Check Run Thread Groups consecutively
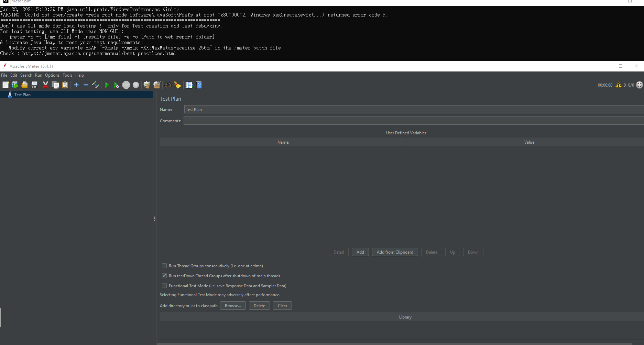 tap(164, 266)
